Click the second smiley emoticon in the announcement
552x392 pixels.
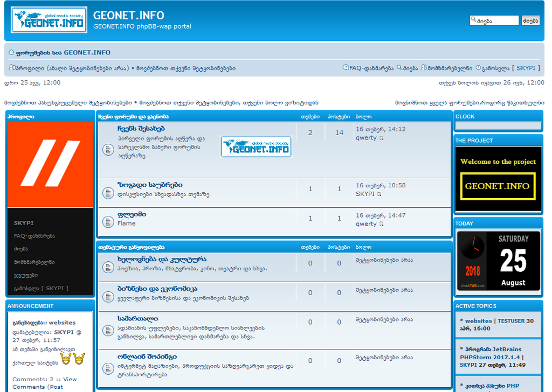point(79,359)
